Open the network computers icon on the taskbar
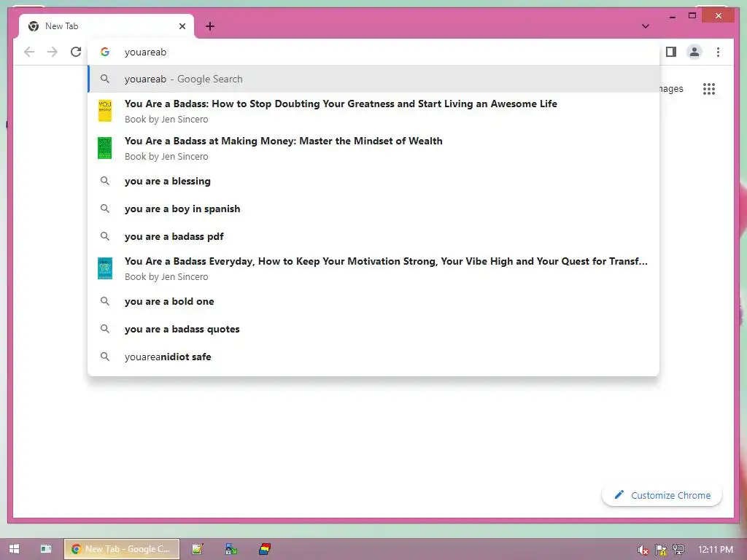Screen dimensions: 747x560 pos(231,549)
